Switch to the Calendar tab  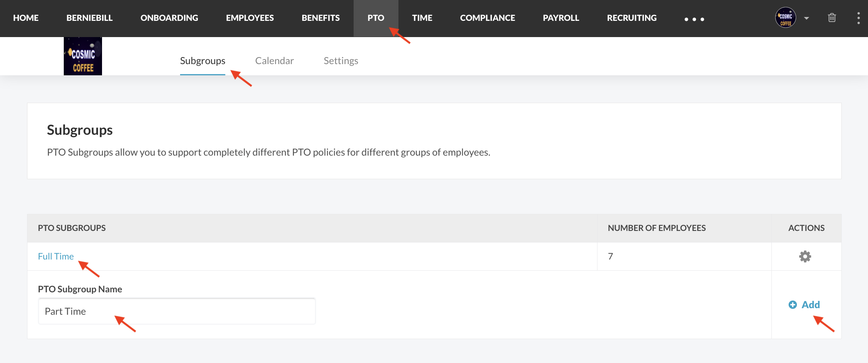(274, 61)
